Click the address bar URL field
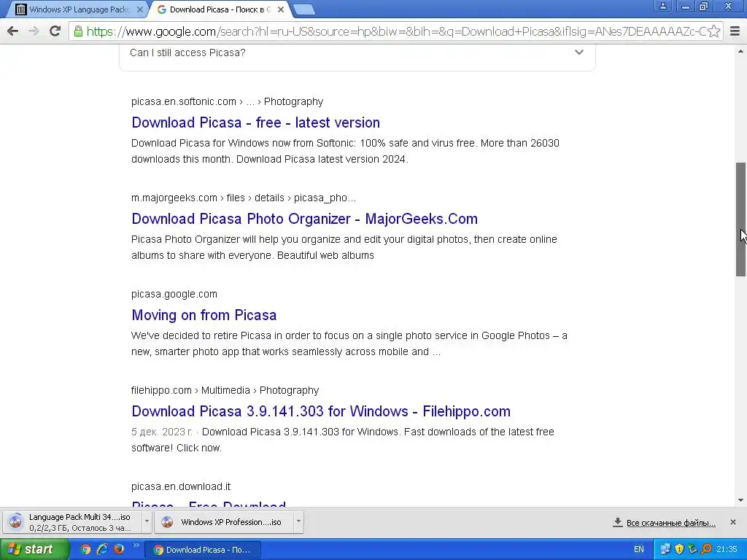Screen dimensions: 747x560 (x=395, y=31)
